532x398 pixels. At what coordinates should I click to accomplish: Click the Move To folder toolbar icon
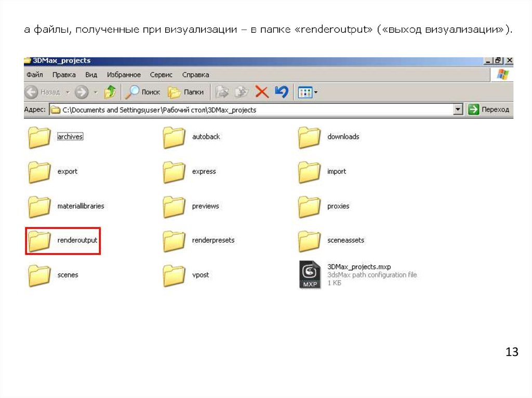222,92
